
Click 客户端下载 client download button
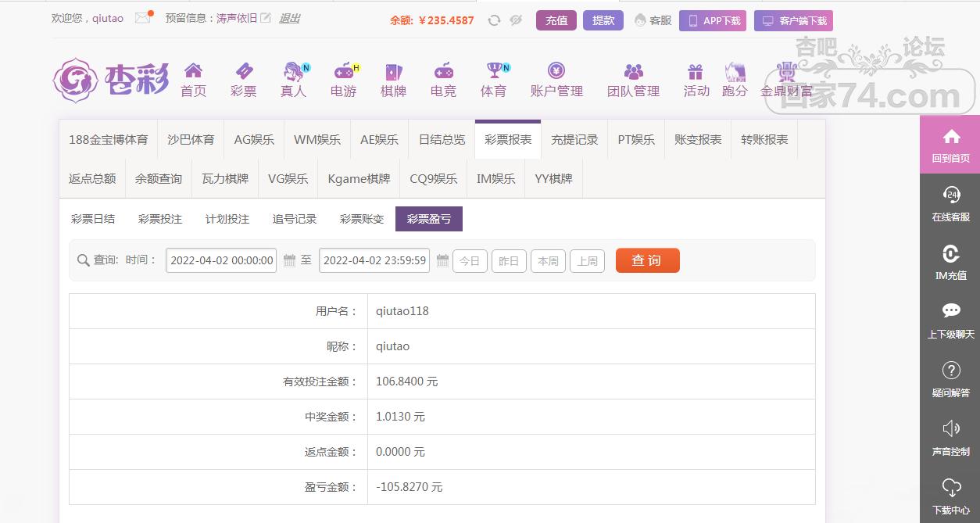794,21
